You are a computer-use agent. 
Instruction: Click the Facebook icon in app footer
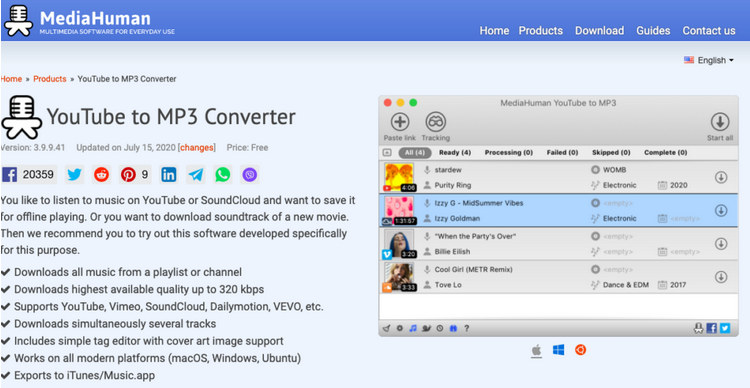tap(712, 328)
